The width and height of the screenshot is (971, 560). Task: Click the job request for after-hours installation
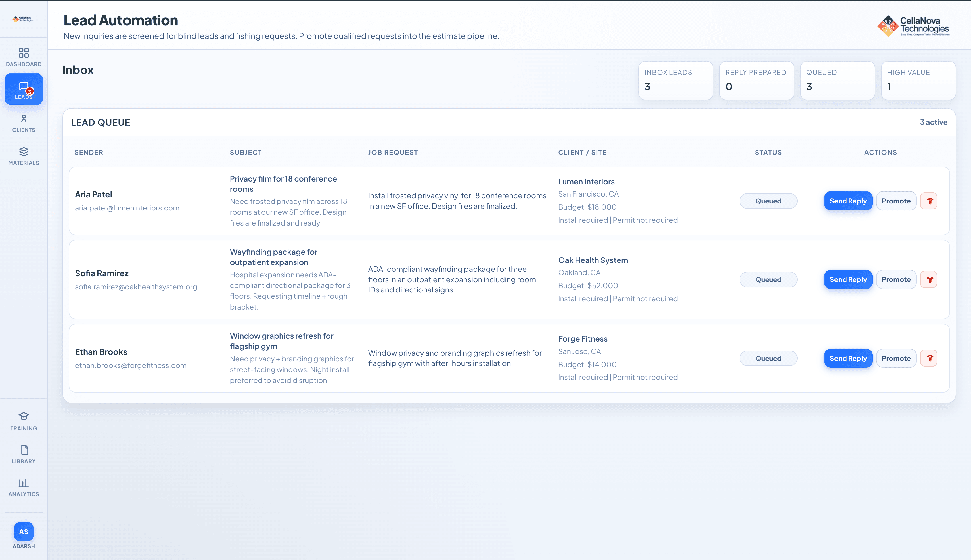[455, 358]
